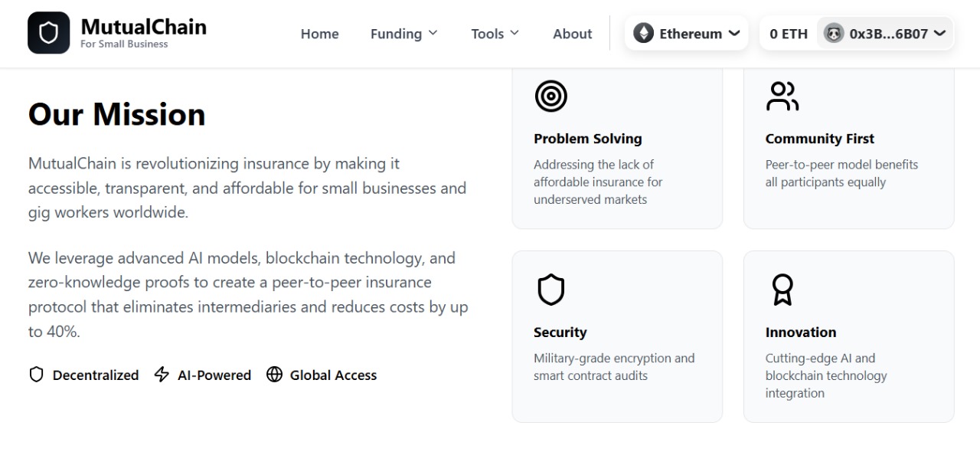Click the Innovation award ribbon icon
The height and width of the screenshot is (452, 980).
tap(782, 290)
